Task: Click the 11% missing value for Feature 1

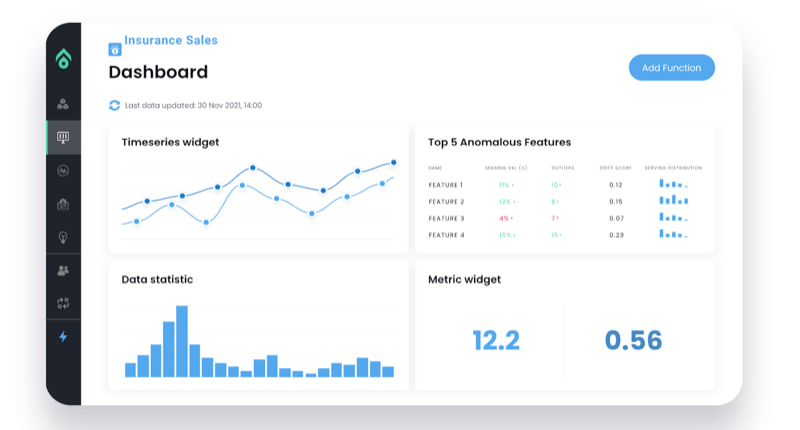Action: click(506, 185)
